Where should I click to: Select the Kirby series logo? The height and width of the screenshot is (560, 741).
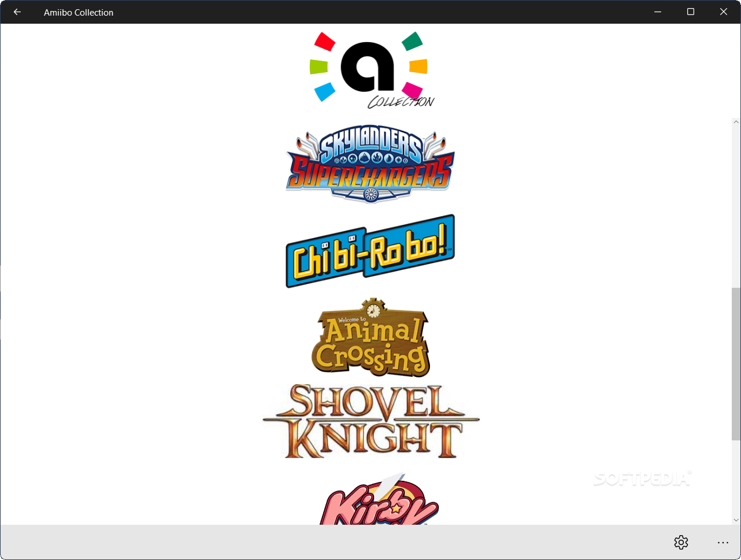point(379,499)
